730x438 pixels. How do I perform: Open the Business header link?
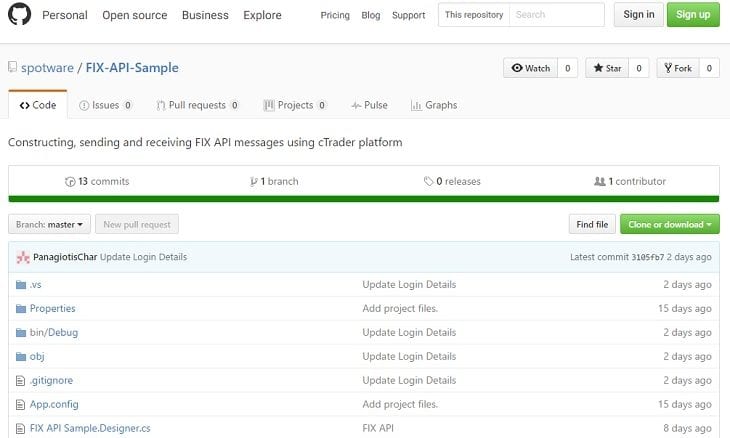coord(205,15)
